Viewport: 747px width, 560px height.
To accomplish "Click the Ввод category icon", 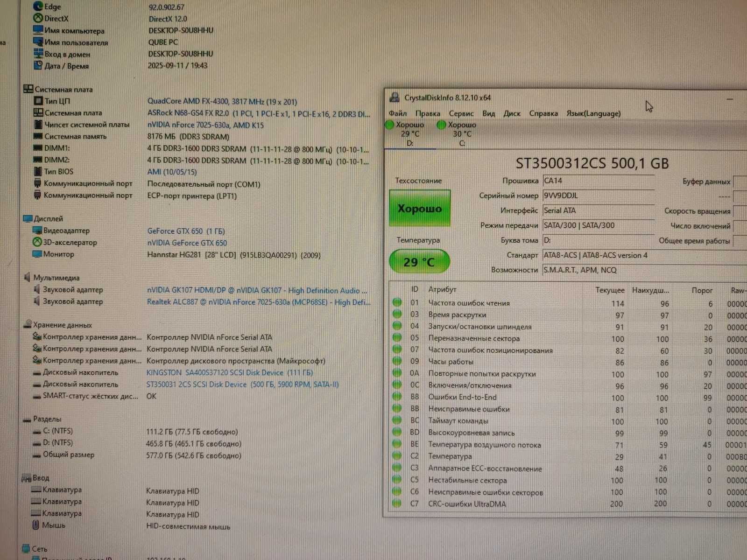I will [27, 477].
